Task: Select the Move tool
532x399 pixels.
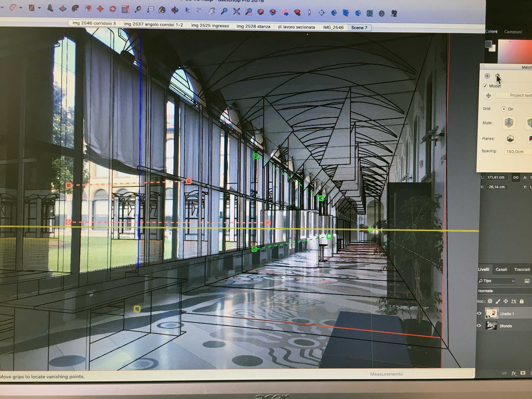Action: [100, 9]
